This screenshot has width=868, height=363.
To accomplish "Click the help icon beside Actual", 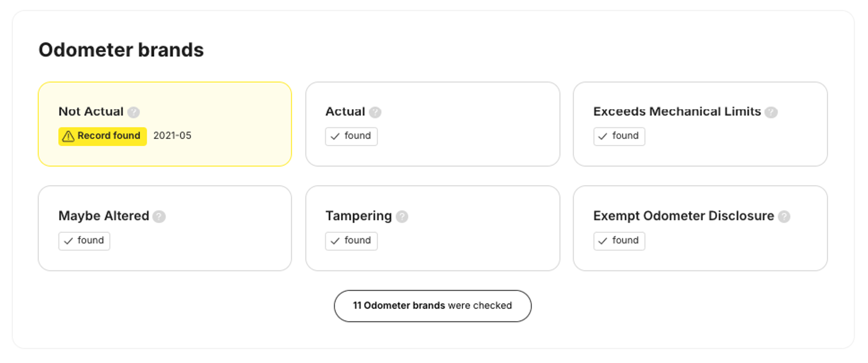I will (x=375, y=112).
